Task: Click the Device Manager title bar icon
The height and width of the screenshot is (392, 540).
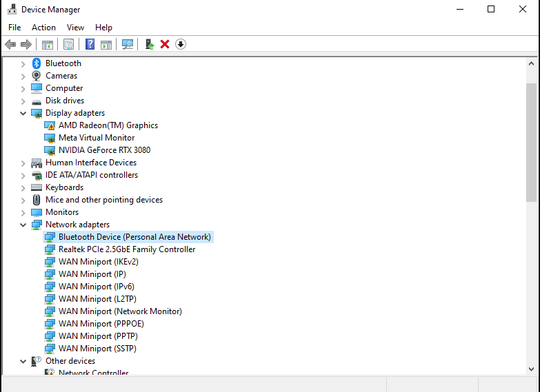Action: coord(12,9)
